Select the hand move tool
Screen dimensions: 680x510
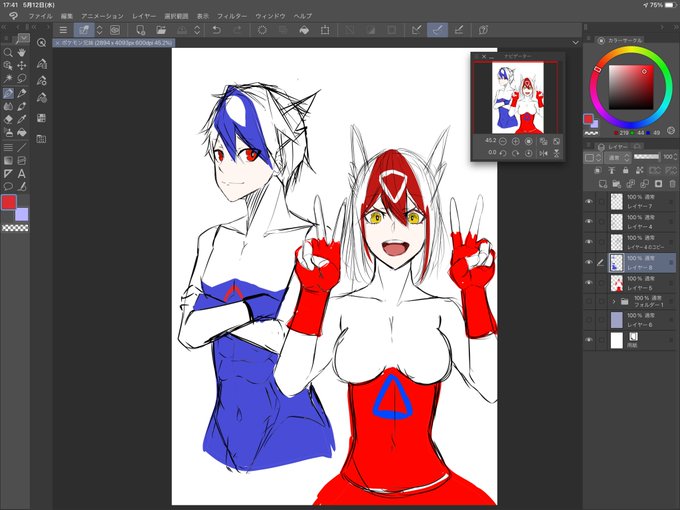[22, 53]
